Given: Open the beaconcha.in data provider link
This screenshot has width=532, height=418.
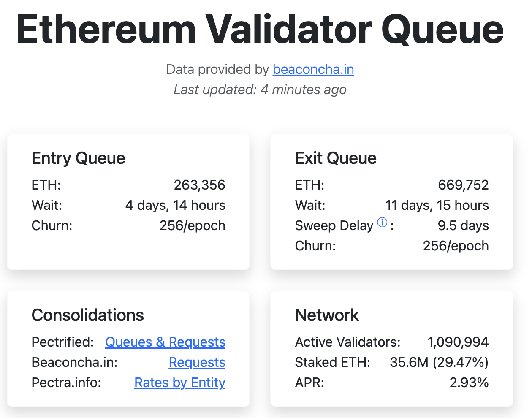Looking at the screenshot, I should pyautogui.click(x=313, y=69).
